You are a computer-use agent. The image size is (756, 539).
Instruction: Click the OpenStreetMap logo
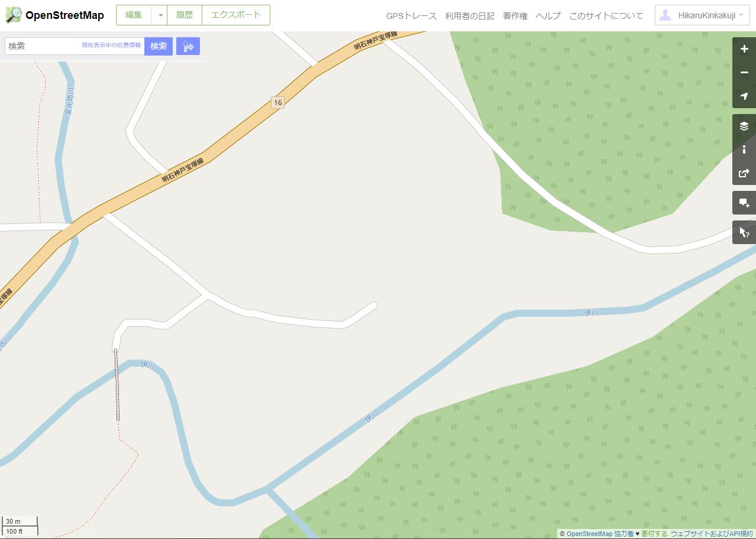point(55,15)
